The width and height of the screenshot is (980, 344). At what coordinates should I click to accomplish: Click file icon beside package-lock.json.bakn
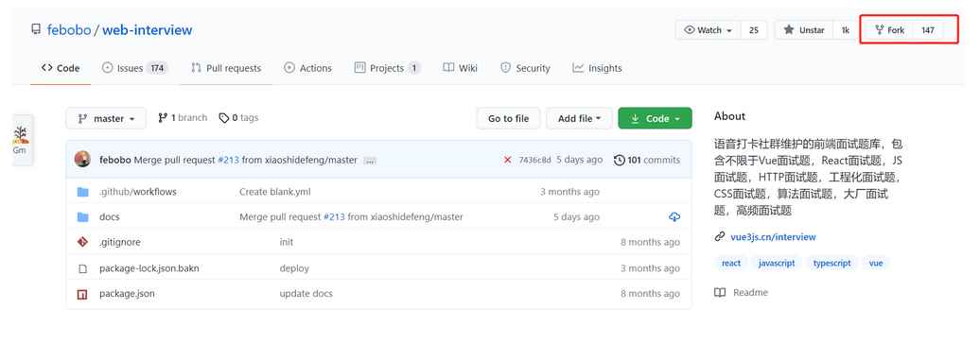coord(82,268)
